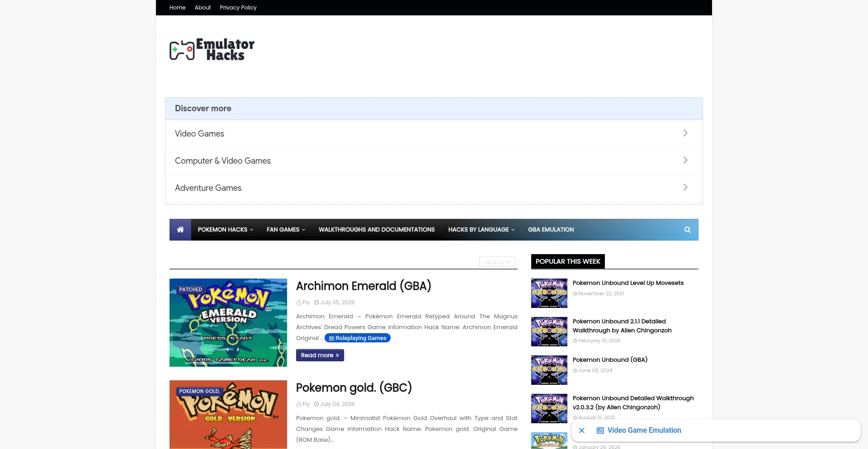Image resolution: width=868 pixels, height=449 pixels.
Task: Expand the Pokemon Hacks dropdown menu
Action: [x=226, y=230]
